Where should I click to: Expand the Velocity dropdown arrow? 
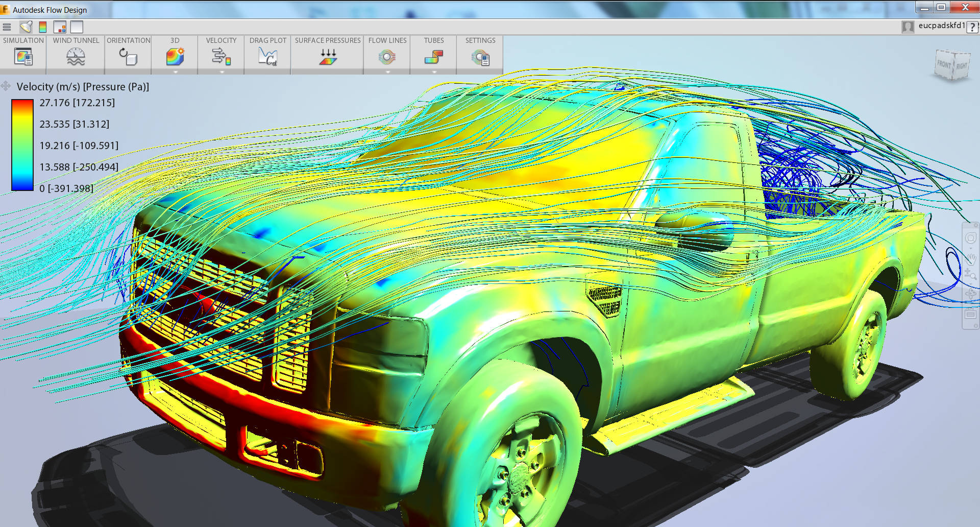(x=222, y=72)
